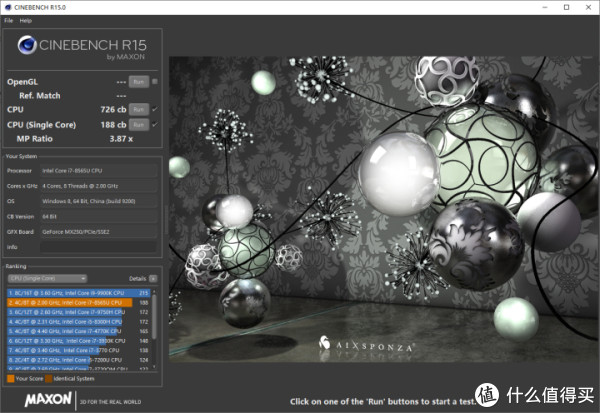Click the AIXSPONZA logo in render
The height and width of the screenshot is (413, 600).
point(366,344)
